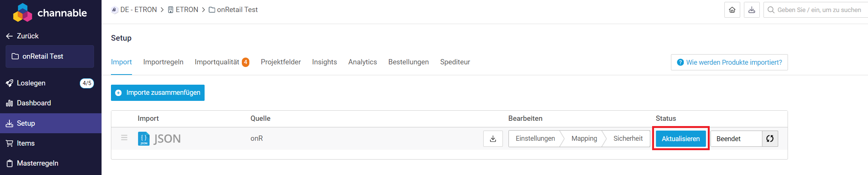
Task: Click the refresh status icon button
Action: 770,139
